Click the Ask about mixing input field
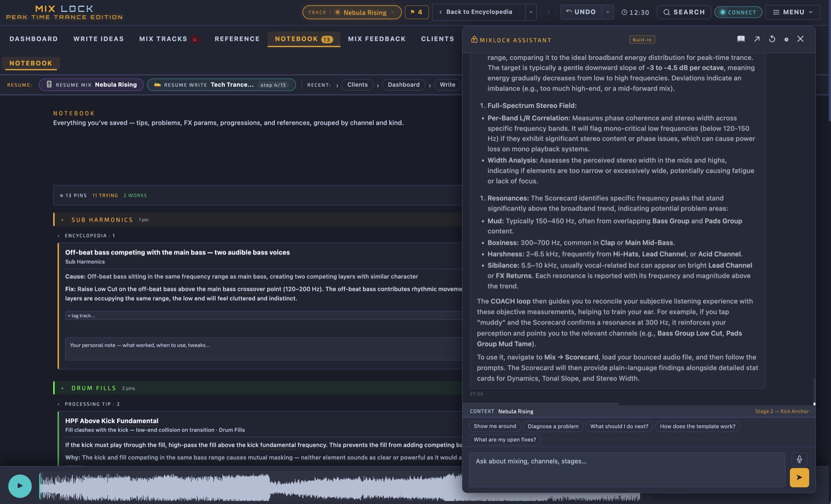Screen dimensions: 831x504 pyautogui.click(x=627, y=469)
